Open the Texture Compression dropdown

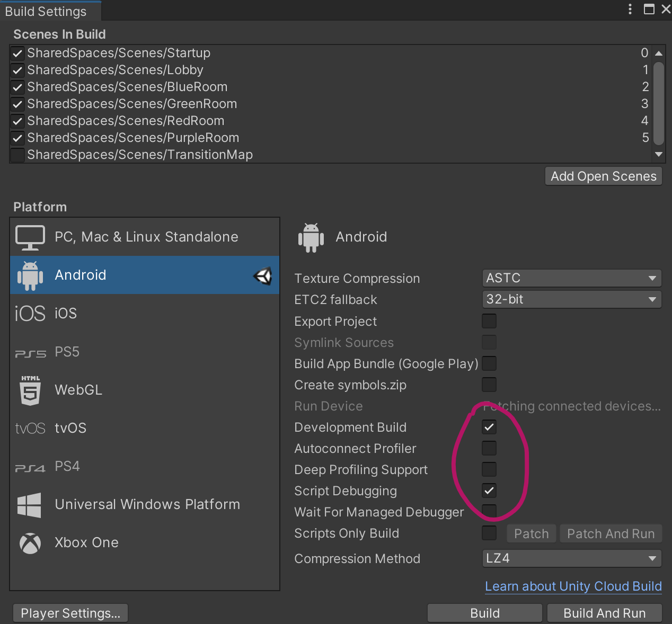(571, 278)
